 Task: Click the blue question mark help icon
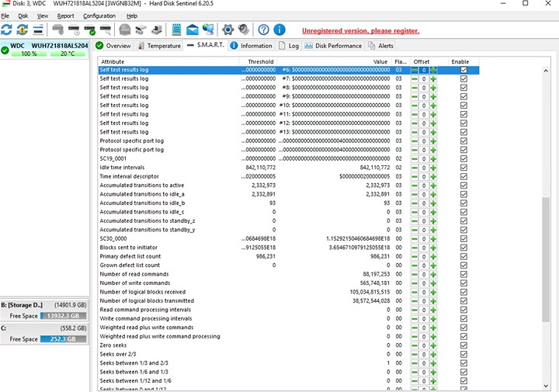click(x=263, y=29)
